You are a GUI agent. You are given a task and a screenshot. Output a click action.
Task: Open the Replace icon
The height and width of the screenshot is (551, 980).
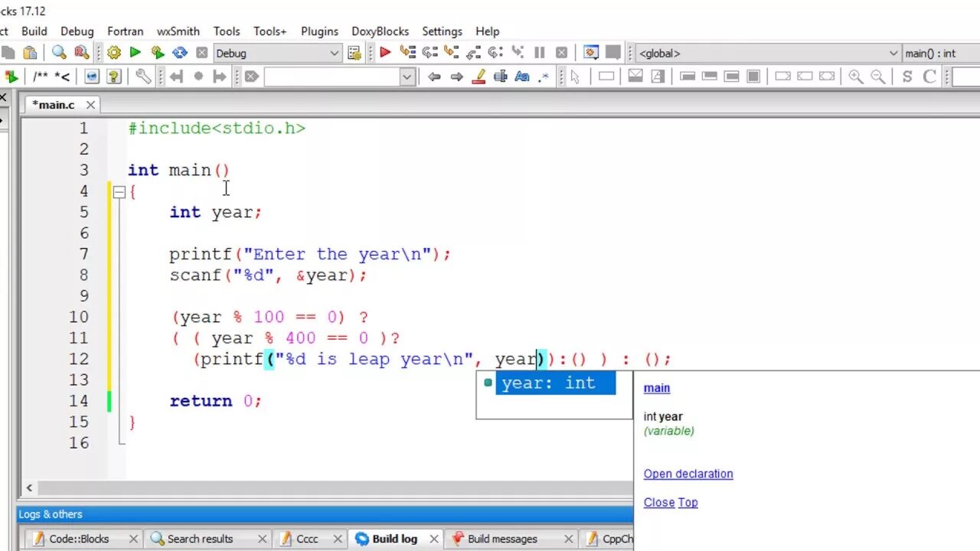coord(81,53)
